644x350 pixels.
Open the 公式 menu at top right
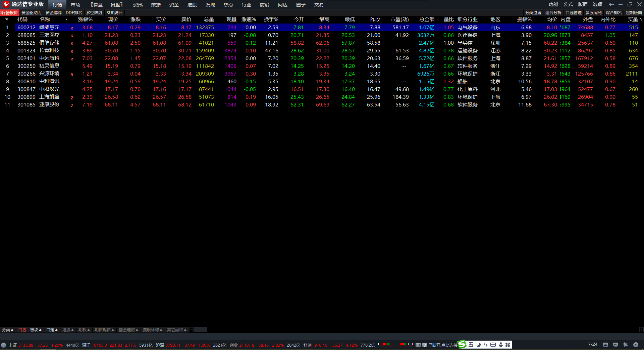click(x=568, y=5)
